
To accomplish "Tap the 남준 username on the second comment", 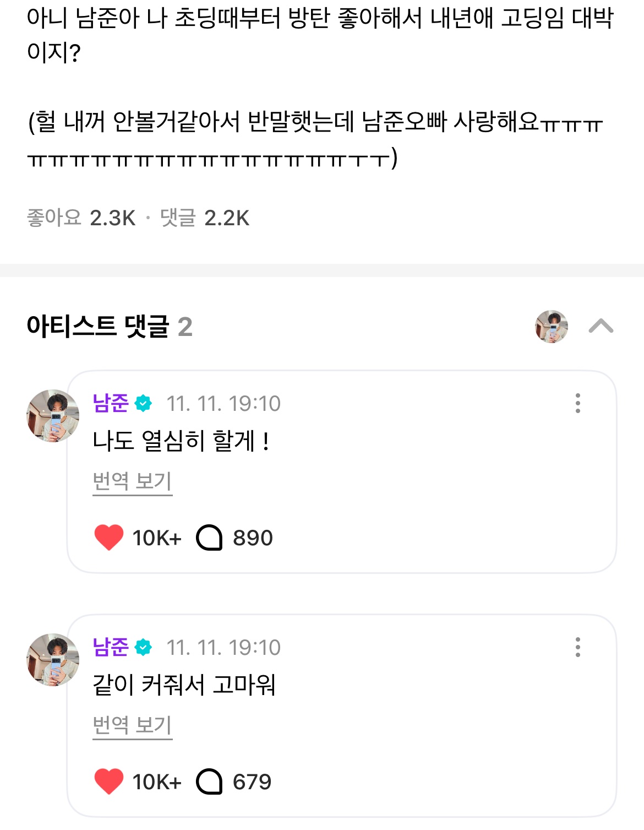I will pyautogui.click(x=111, y=647).
